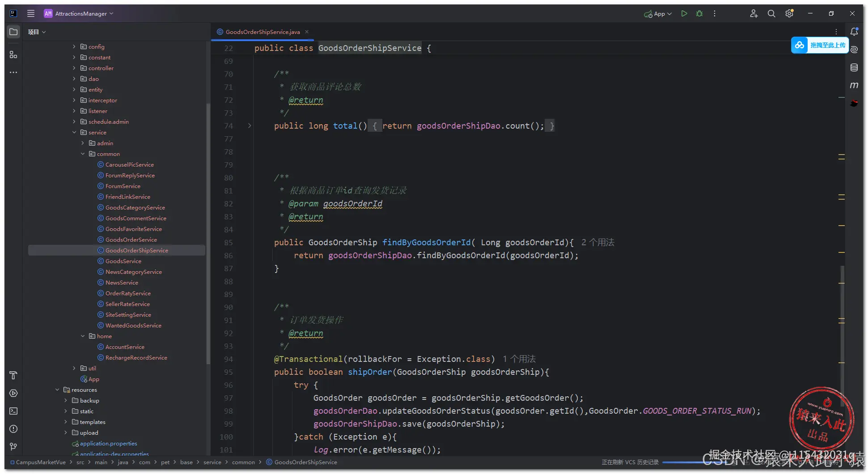Open editor tab options menu

pyautogui.click(x=836, y=32)
